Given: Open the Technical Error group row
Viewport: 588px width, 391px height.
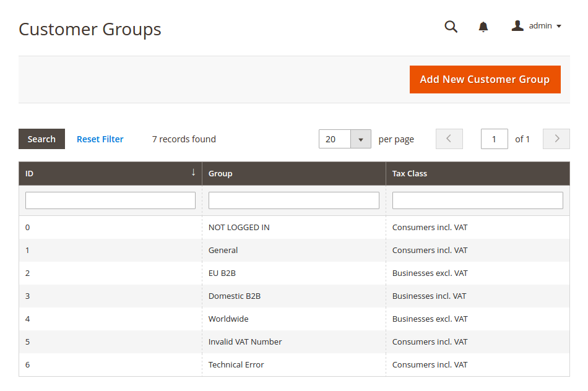Looking at the screenshot, I should click(x=294, y=365).
